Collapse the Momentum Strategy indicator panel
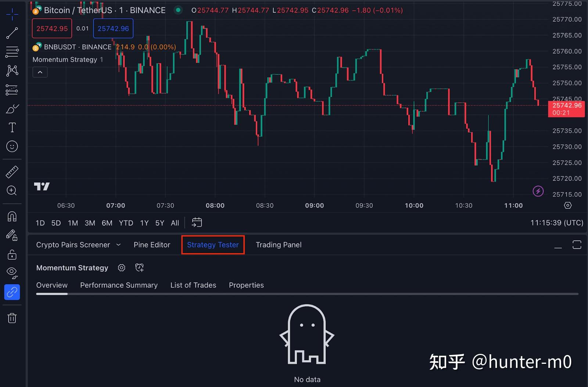The image size is (588, 387). (x=40, y=72)
